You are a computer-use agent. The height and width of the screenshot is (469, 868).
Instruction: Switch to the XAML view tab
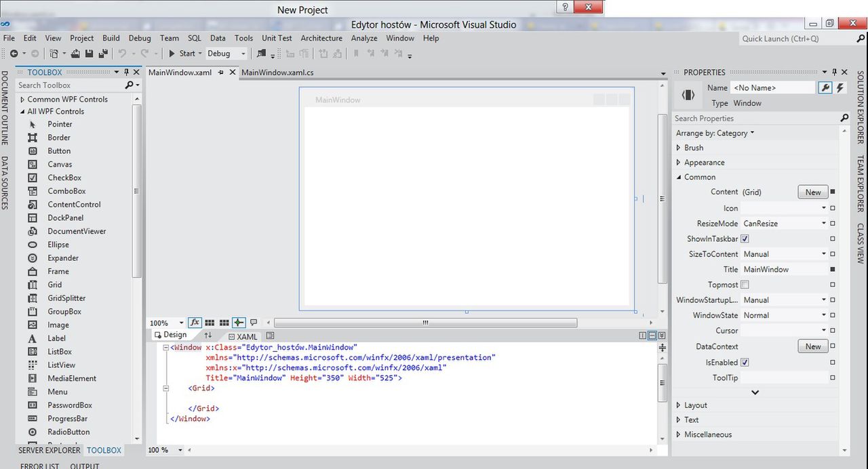click(x=243, y=336)
